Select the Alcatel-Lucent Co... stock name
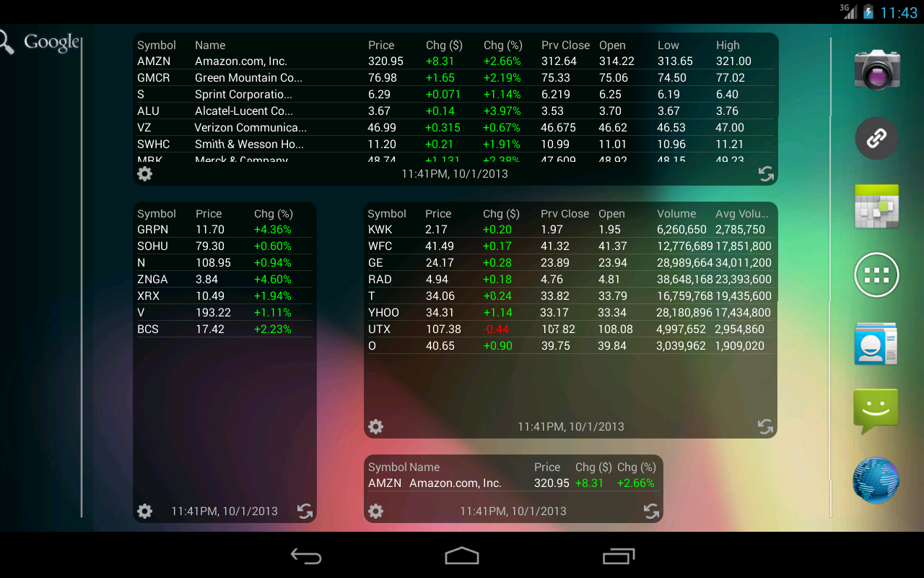The image size is (924, 578). tap(244, 111)
